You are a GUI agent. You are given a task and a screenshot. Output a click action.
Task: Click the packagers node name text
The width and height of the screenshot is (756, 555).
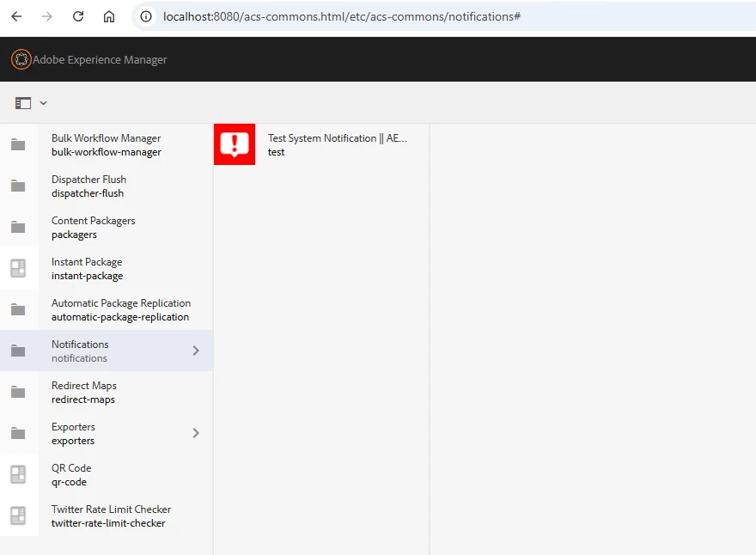(x=74, y=235)
